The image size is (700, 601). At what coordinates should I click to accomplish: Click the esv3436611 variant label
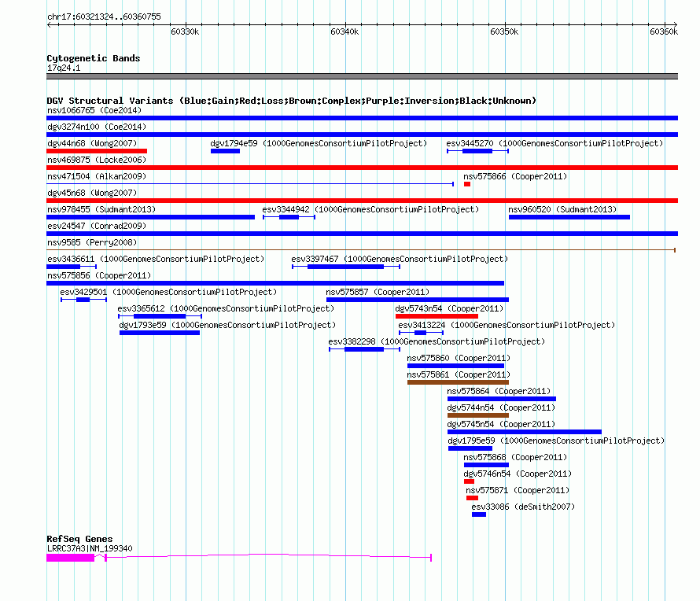(156, 259)
